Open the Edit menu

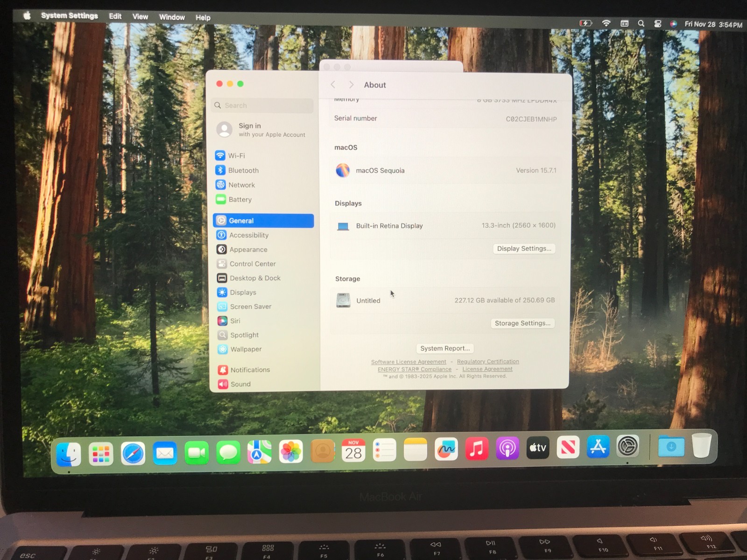click(x=115, y=16)
